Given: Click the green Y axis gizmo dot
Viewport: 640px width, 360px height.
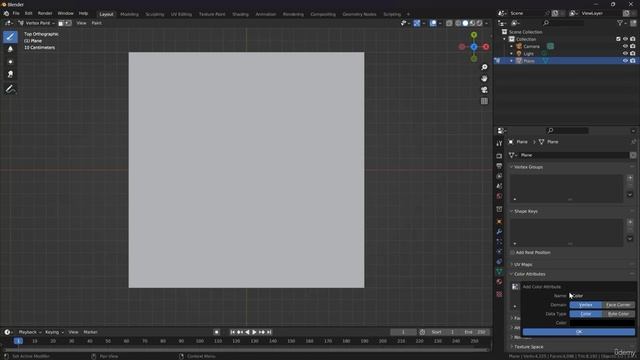Looking at the screenshot, I should point(474,35).
